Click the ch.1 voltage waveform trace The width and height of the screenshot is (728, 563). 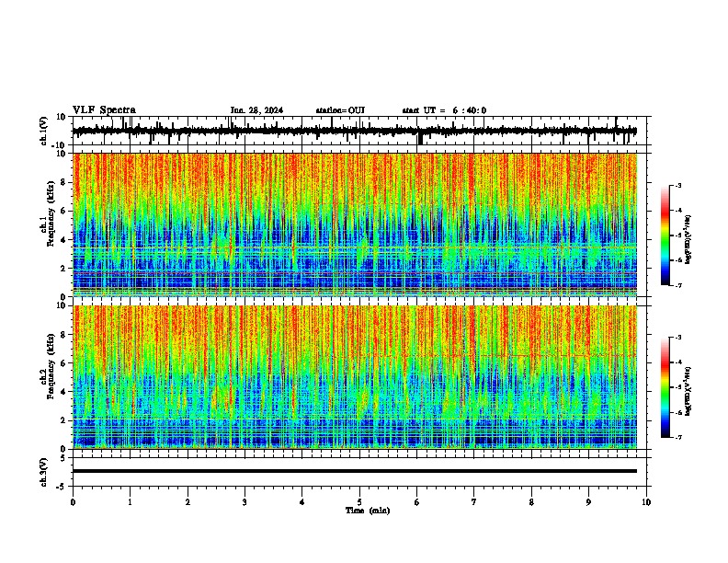point(355,131)
